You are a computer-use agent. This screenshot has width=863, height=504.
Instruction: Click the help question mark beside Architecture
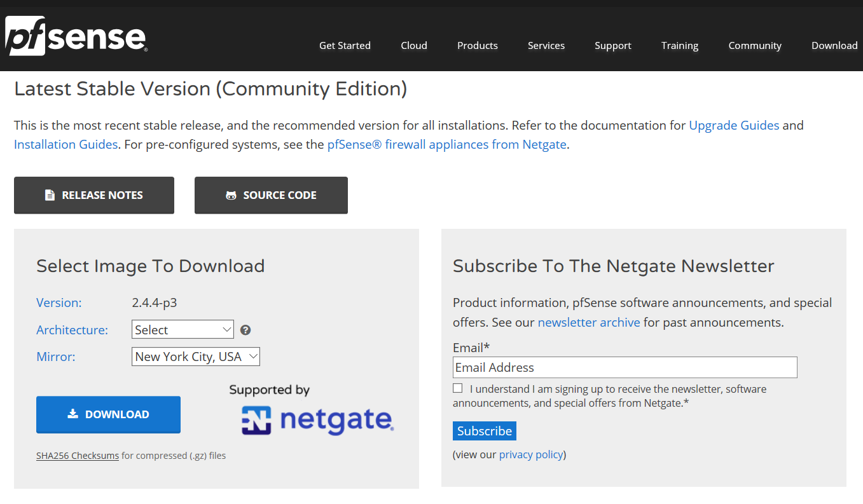245,330
